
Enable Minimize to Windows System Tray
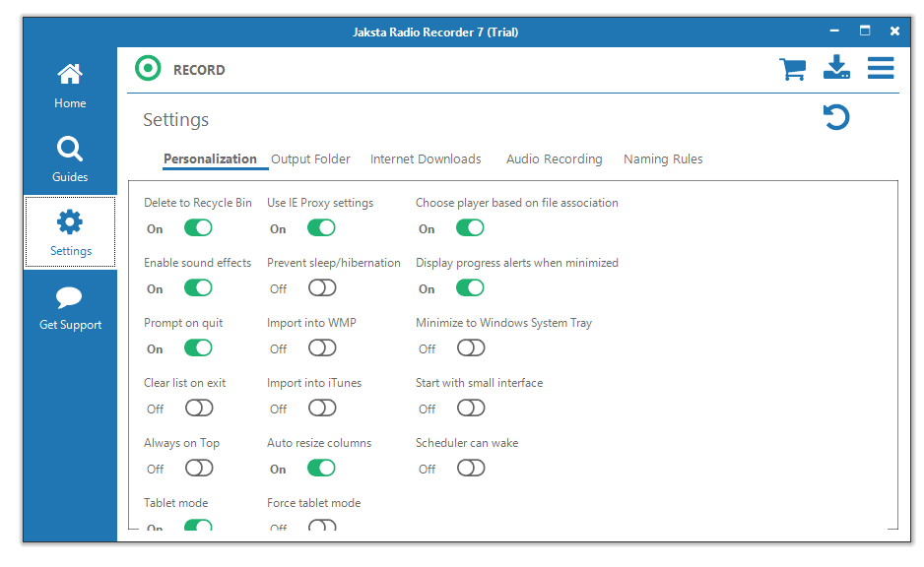(471, 348)
